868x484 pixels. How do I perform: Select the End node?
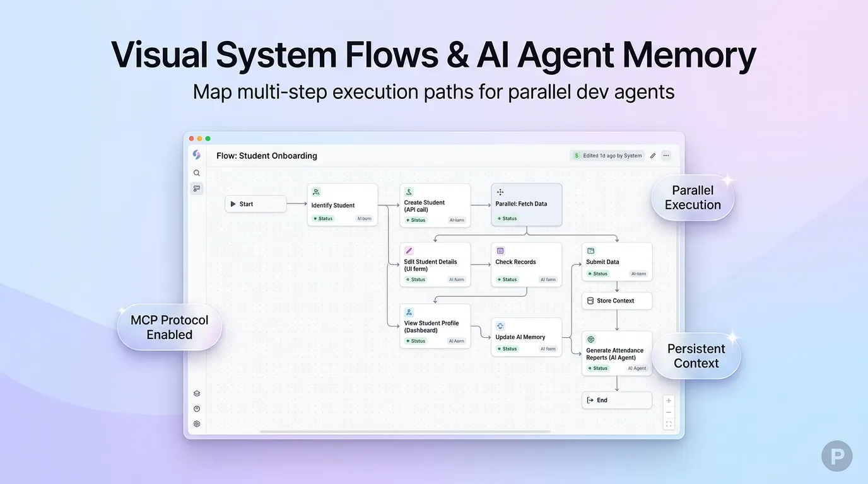point(617,400)
